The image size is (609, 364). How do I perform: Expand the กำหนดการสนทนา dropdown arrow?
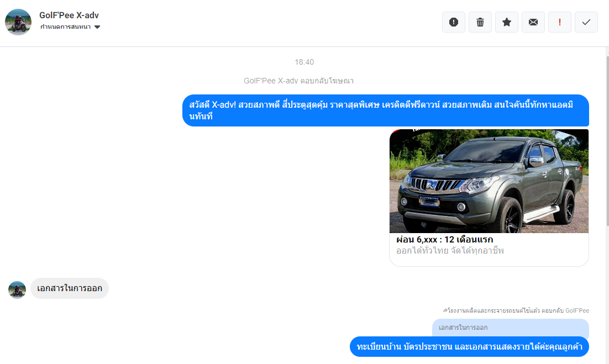click(x=97, y=27)
